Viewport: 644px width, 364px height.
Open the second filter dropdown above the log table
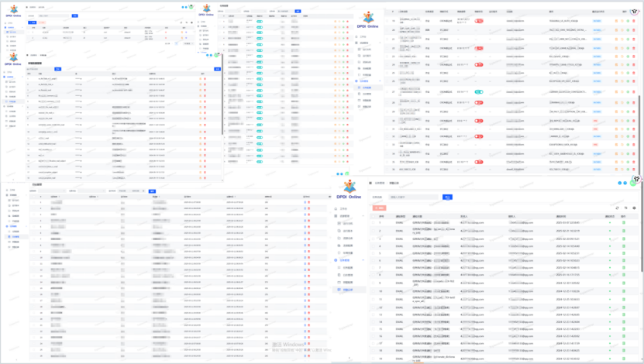(91, 191)
